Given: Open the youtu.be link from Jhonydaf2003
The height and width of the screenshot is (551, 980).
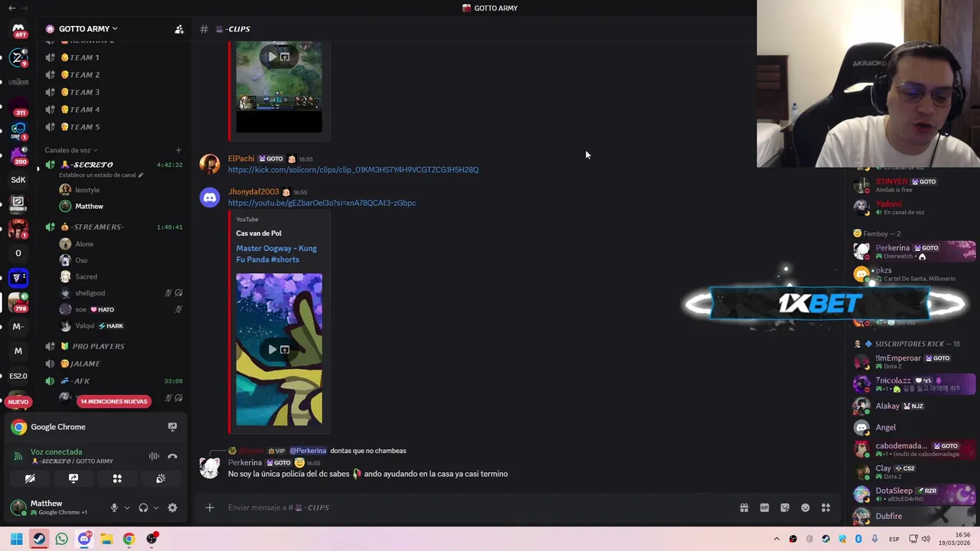Looking at the screenshot, I should click(x=322, y=203).
